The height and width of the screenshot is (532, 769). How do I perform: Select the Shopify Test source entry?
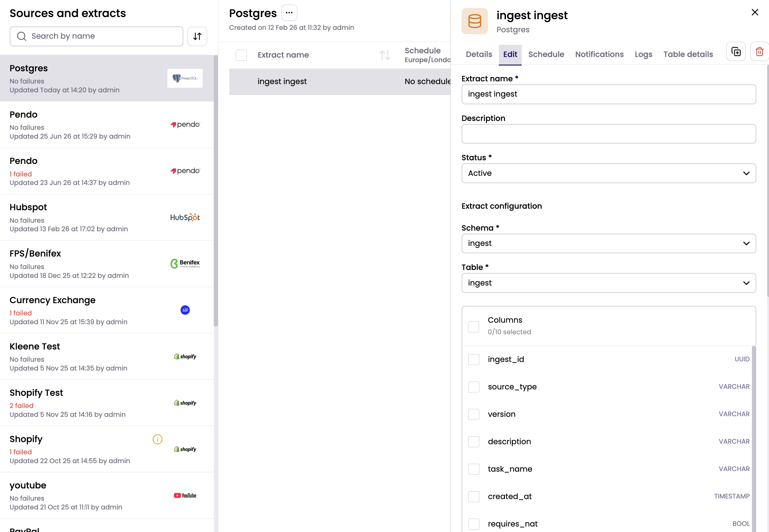pyautogui.click(x=107, y=403)
